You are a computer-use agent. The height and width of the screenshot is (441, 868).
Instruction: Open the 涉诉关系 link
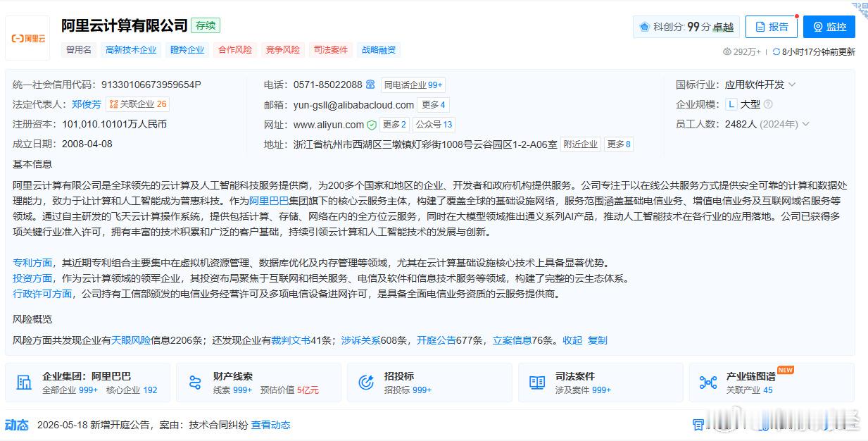361,340
